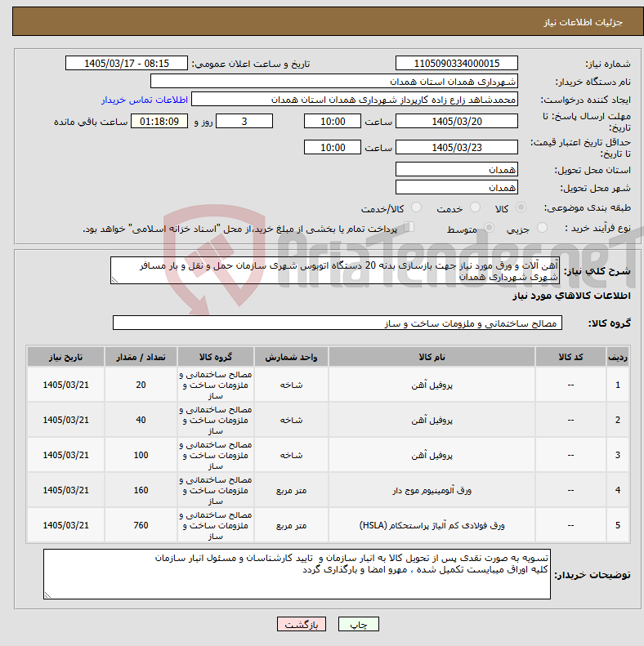Select the متوسط purchase type radio

489,227
